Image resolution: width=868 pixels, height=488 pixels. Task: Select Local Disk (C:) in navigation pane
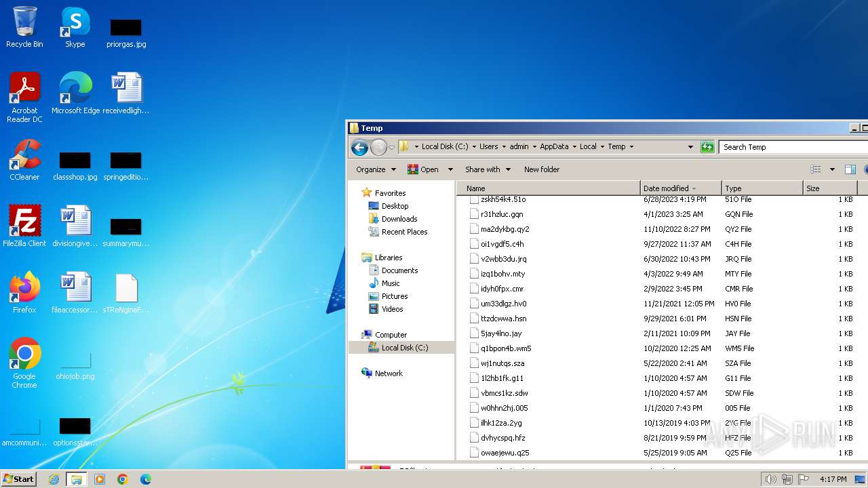point(404,348)
